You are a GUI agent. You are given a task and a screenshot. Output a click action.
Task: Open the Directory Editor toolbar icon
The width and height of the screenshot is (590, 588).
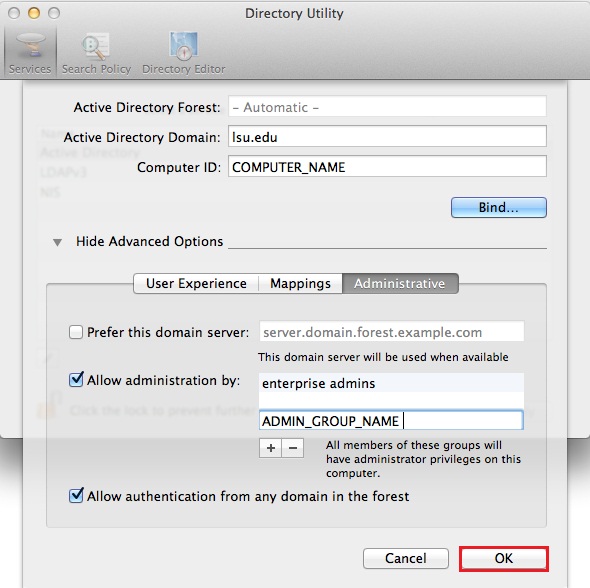[x=184, y=53]
